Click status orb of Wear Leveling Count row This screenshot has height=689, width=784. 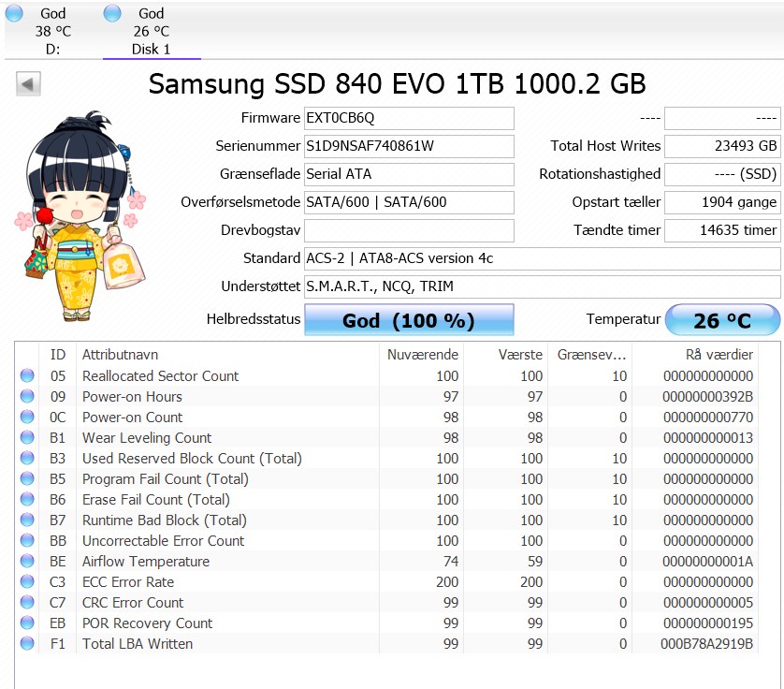point(27,437)
